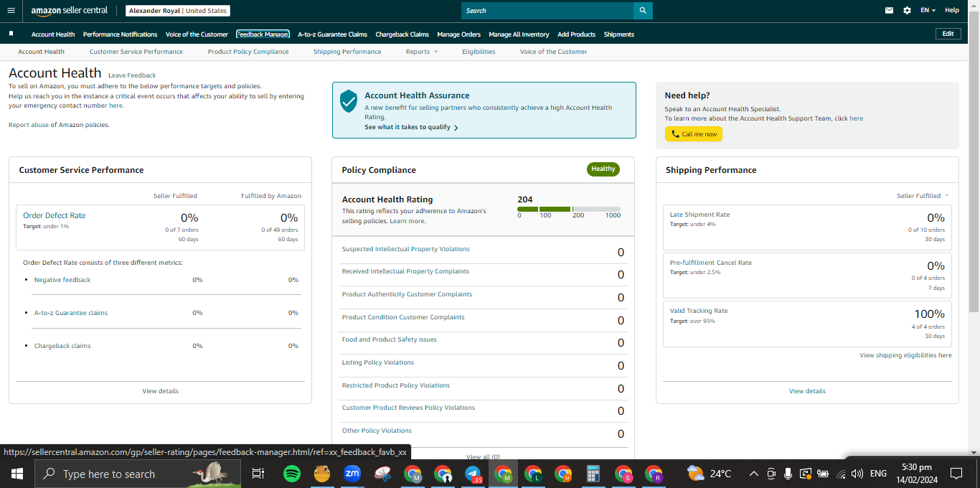
Task: Open Manage All Inventory in favorites bar
Action: [519, 34]
